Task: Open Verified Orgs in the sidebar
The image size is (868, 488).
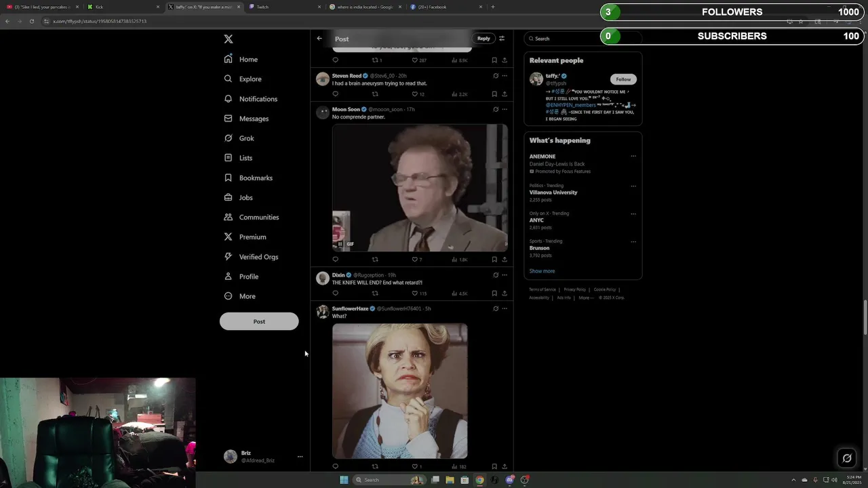Action: click(x=251, y=257)
